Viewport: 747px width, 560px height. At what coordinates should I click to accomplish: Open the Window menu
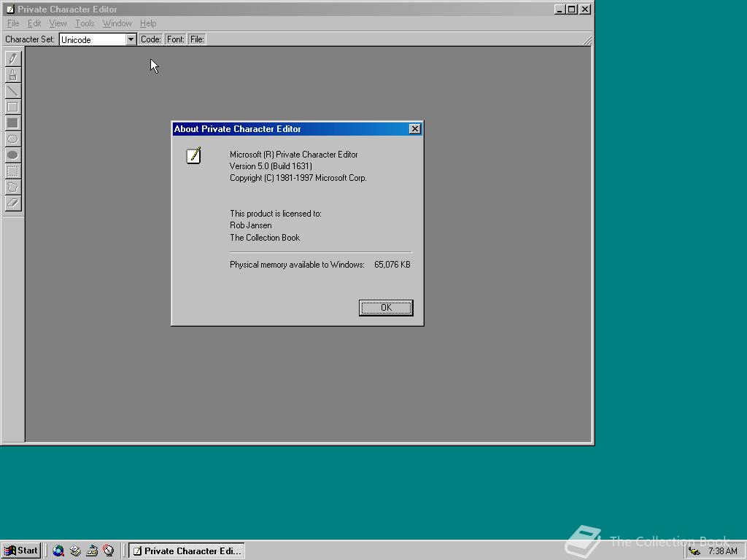click(x=117, y=23)
